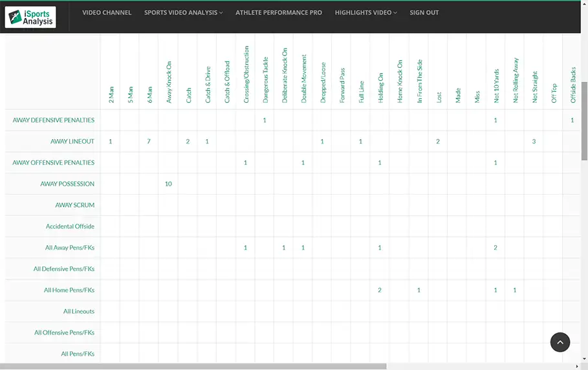Click the Sign Out link
Screen dimensions: 588x370
click(x=424, y=13)
